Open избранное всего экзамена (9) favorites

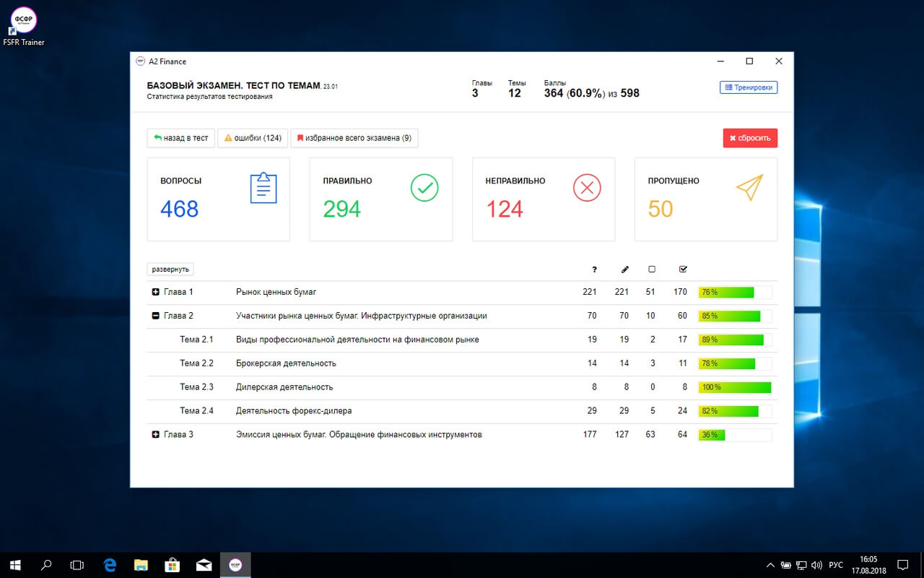[x=354, y=138]
